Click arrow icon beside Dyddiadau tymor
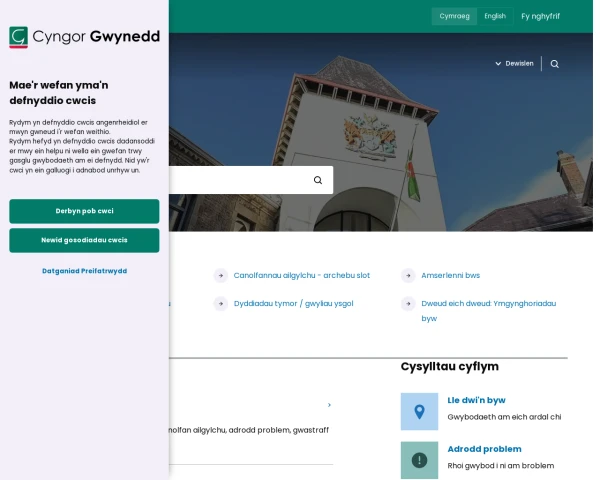This screenshot has height=480, width=600. click(221, 304)
